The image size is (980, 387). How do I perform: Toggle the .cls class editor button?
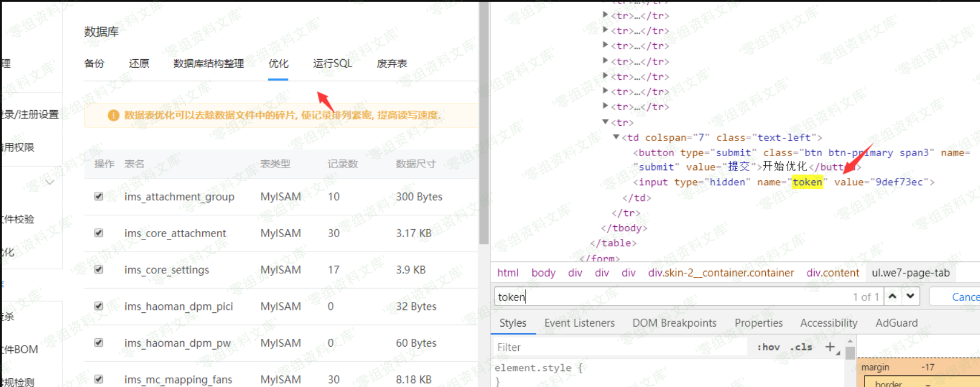tap(801, 347)
